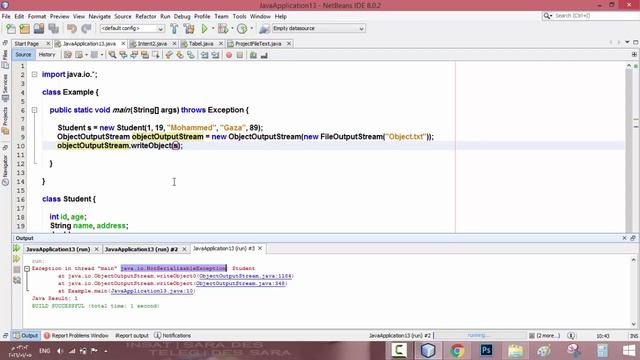Switch to Start Page tab

click(x=27, y=43)
